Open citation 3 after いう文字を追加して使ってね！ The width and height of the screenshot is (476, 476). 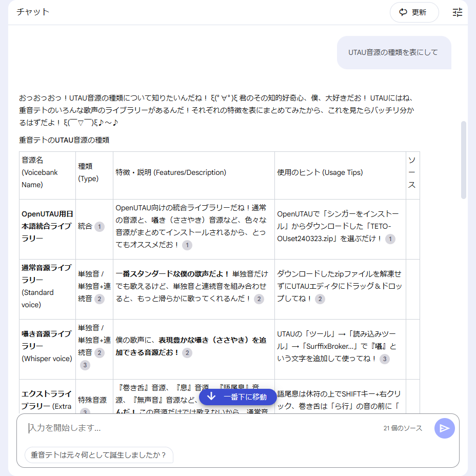pyautogui.click(x=385, y=359)
